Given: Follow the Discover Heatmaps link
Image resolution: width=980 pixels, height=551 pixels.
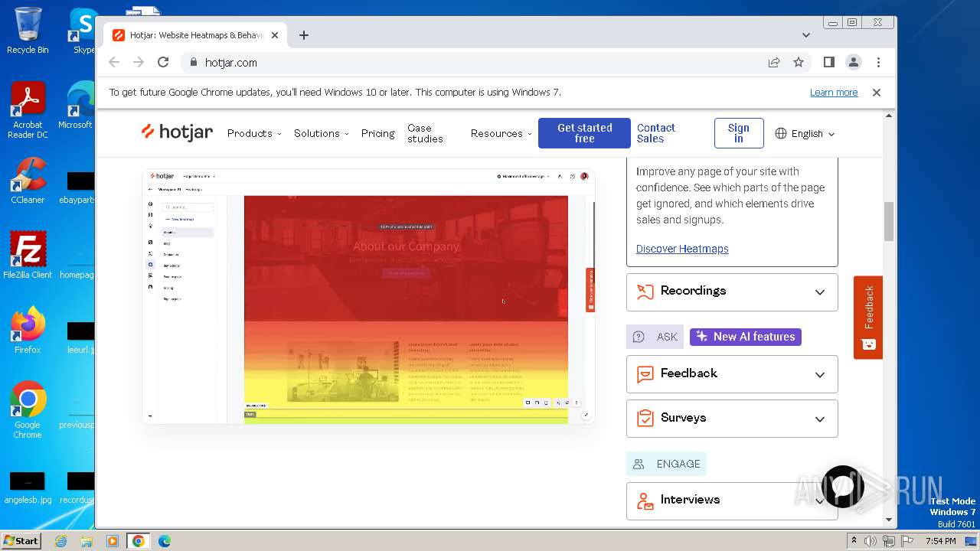Looking at the screenshot, I should pos(682,249).
